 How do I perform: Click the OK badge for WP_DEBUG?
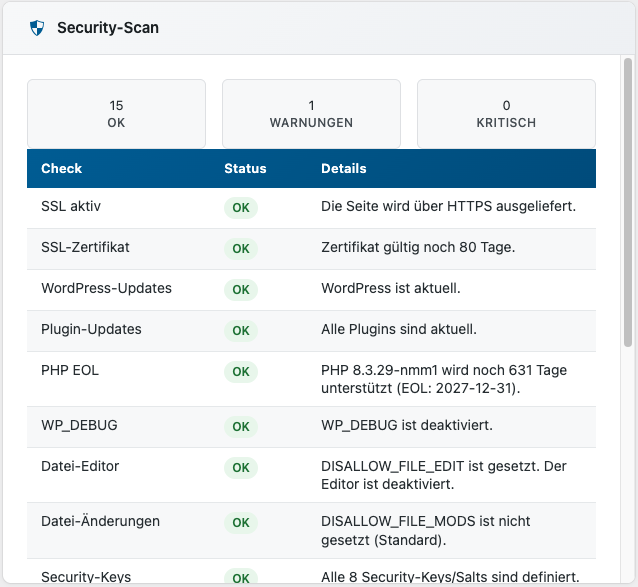[240, 427]
